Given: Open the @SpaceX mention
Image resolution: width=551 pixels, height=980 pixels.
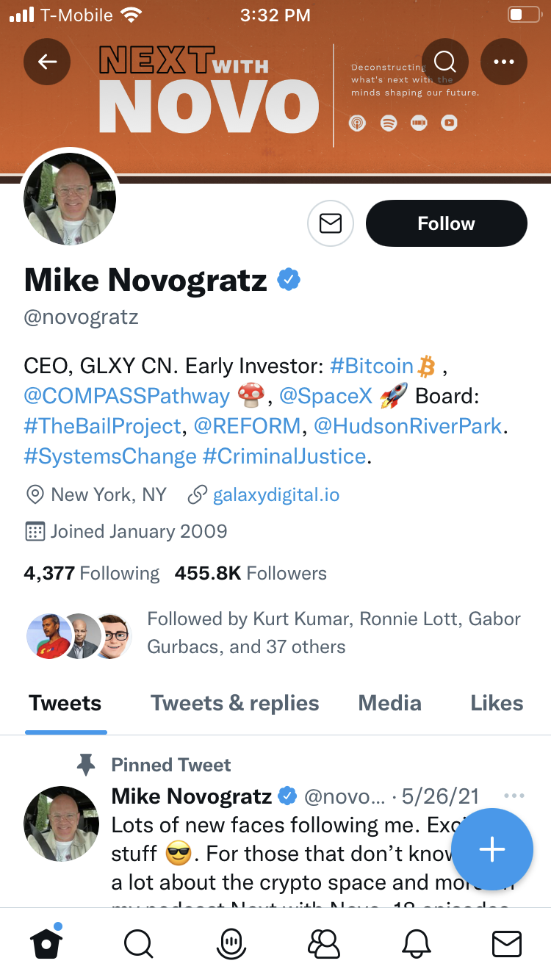Looking at the screenshot, I should tap(325, 397).
